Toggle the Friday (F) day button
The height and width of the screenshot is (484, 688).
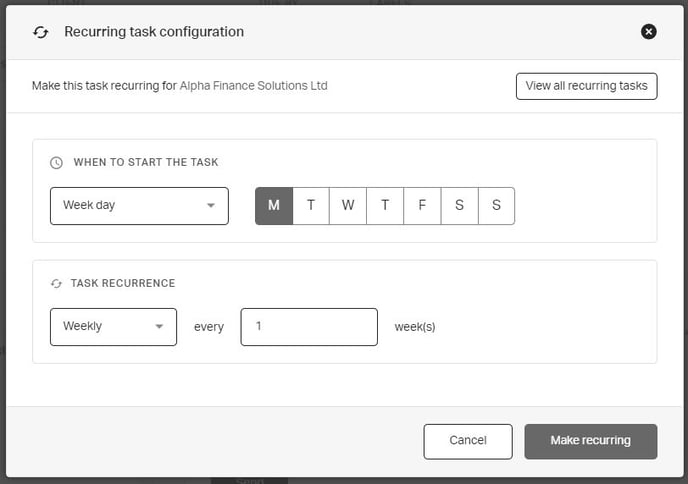(422, 206)
